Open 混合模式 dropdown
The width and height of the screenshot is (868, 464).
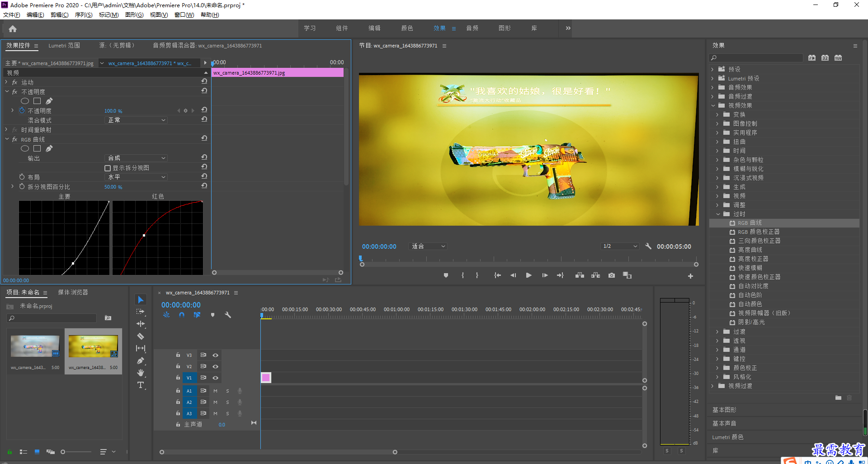click(x=136, y=120)
